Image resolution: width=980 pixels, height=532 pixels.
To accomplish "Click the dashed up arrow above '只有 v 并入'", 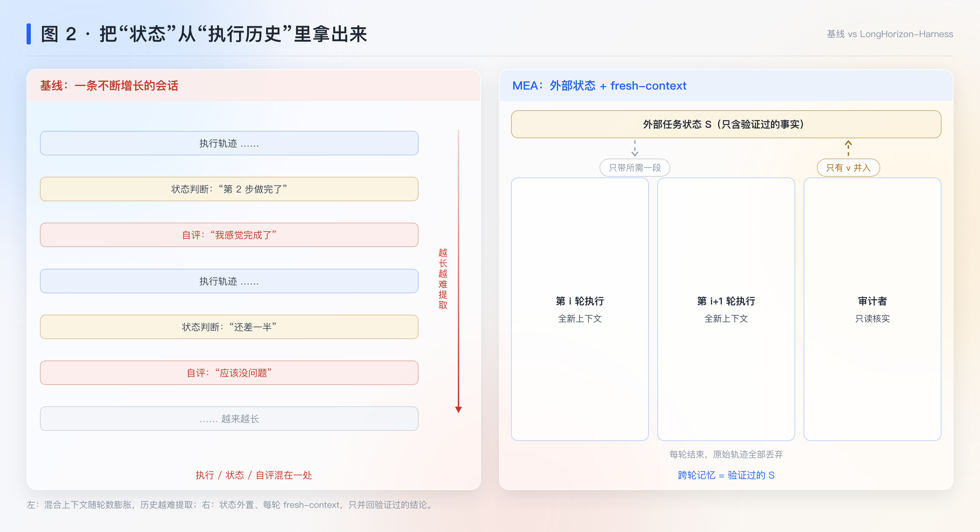I will pos(848,148).
